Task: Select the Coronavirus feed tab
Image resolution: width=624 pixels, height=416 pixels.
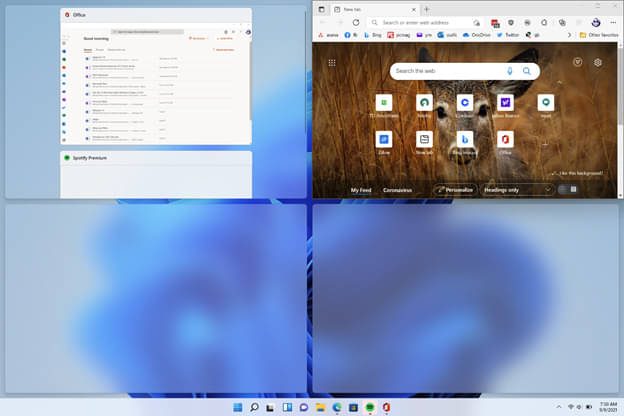Action: pos(397,190)
